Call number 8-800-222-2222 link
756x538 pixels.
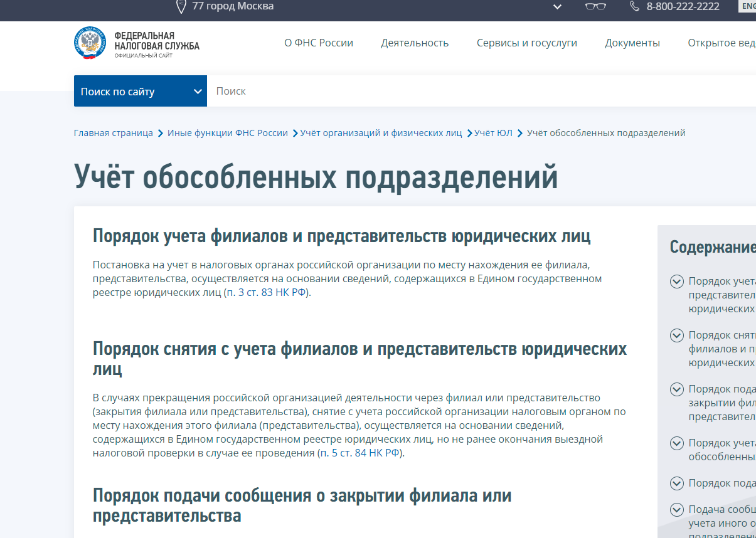click(683, 6)
